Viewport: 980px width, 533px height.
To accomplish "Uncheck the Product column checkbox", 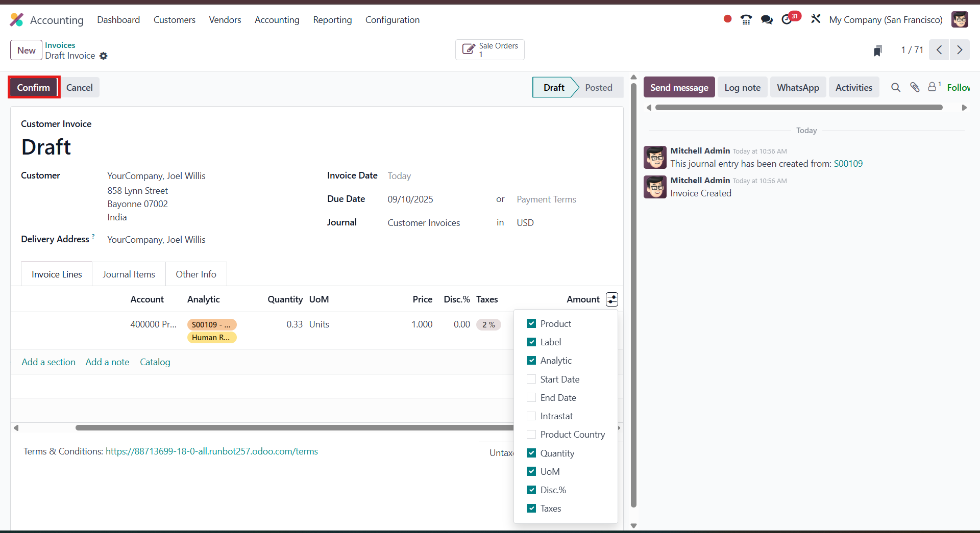I will pyautogui.click(x=532, y=323).
